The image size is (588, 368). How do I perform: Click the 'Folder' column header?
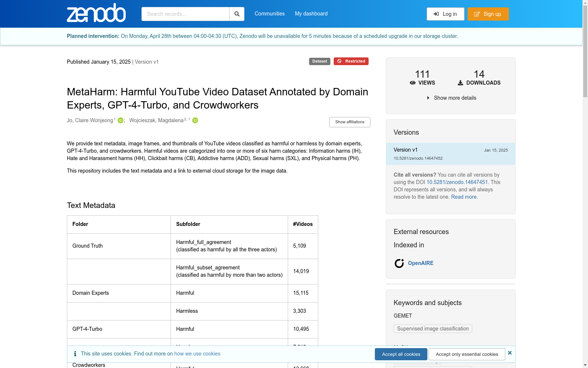119,224
